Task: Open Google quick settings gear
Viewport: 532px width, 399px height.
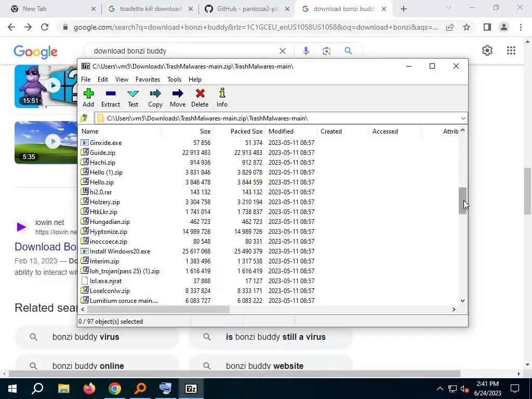Action: [x=487, y=50]
